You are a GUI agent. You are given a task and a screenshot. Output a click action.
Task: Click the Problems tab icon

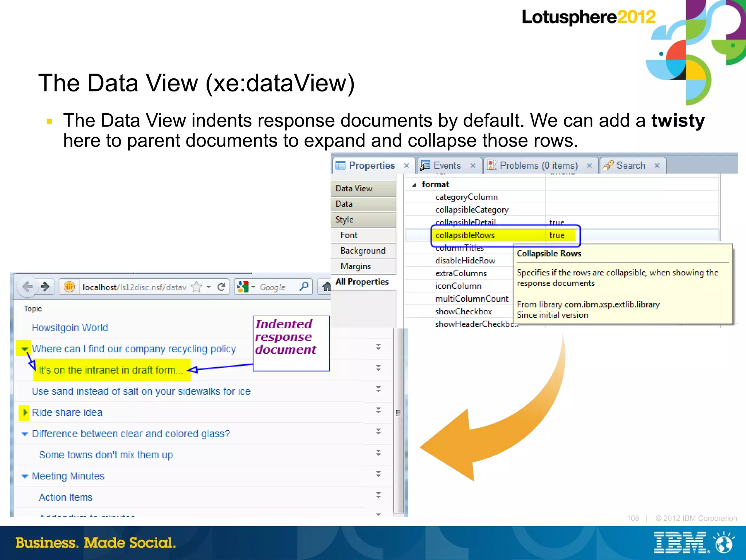point(491,165)
